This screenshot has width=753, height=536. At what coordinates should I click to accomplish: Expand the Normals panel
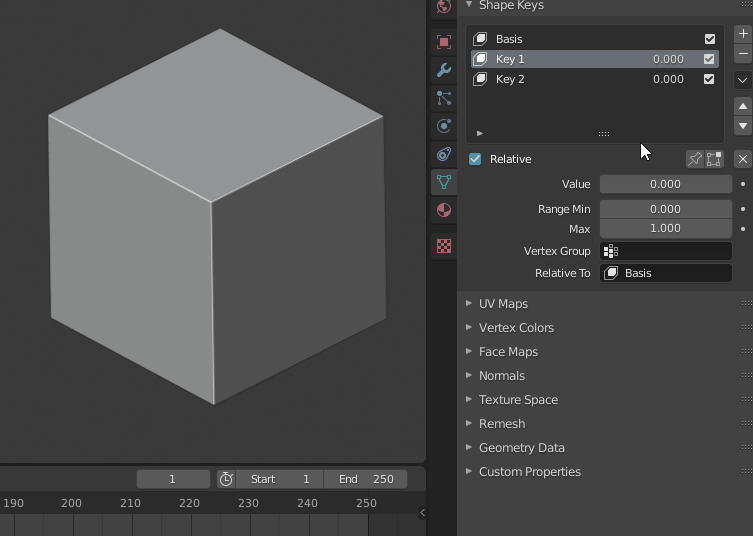pos(469,375)
